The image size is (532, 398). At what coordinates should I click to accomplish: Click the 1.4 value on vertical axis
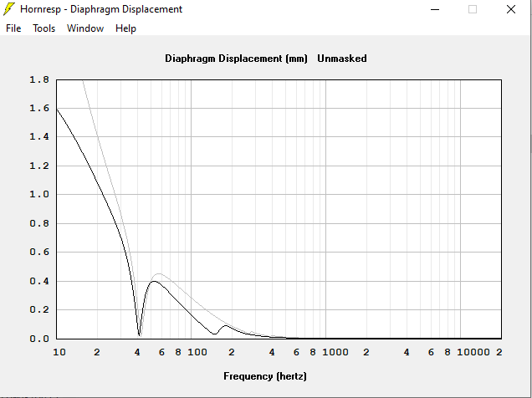click(x=39, y=136)
